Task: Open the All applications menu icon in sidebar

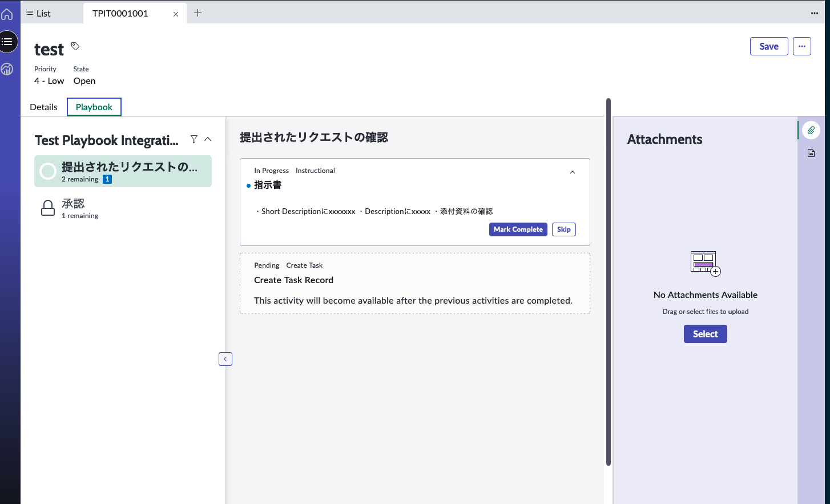Action: 8,41
